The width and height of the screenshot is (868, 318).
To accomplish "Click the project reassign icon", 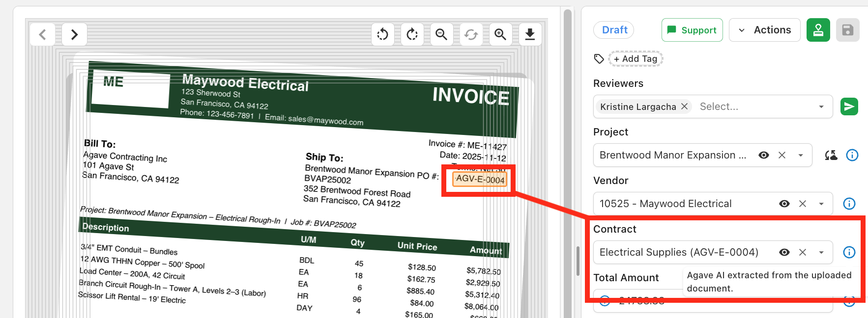I will click(831, 155).
